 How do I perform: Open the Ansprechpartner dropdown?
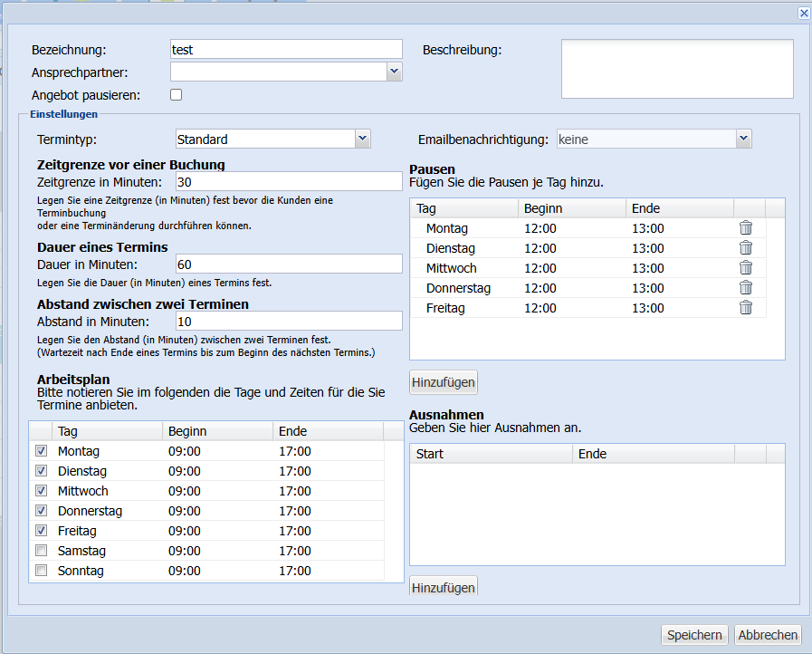[x=394, y=72]
